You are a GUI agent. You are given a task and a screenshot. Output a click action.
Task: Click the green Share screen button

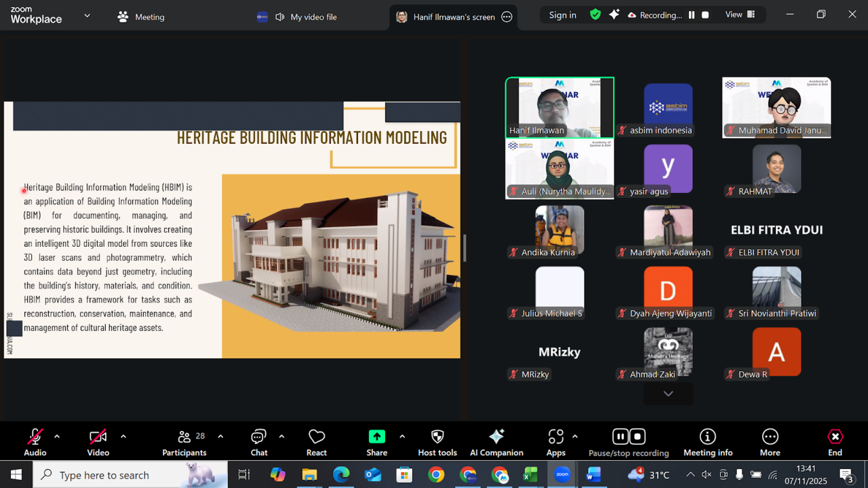[x=376, y=437]
